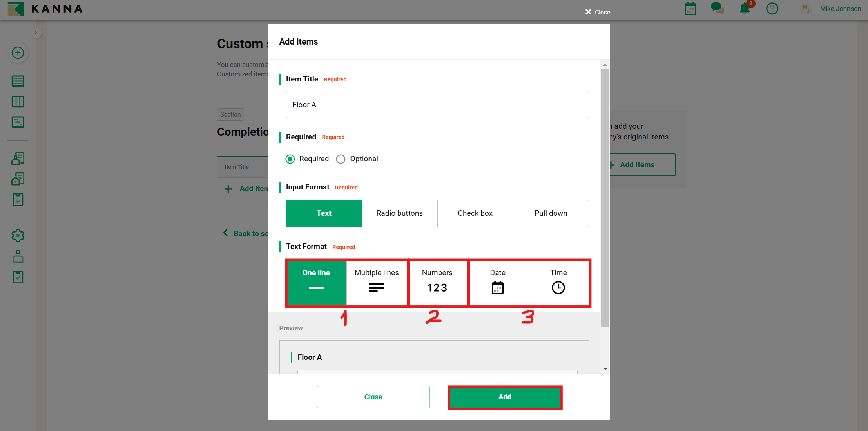Choose the Date text format
Viewport: 868px width, 431px height.
[498, 282]
